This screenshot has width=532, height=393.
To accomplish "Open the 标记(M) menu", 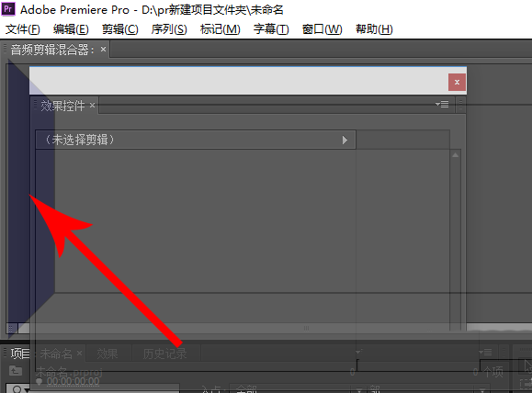I will [221, 29].
